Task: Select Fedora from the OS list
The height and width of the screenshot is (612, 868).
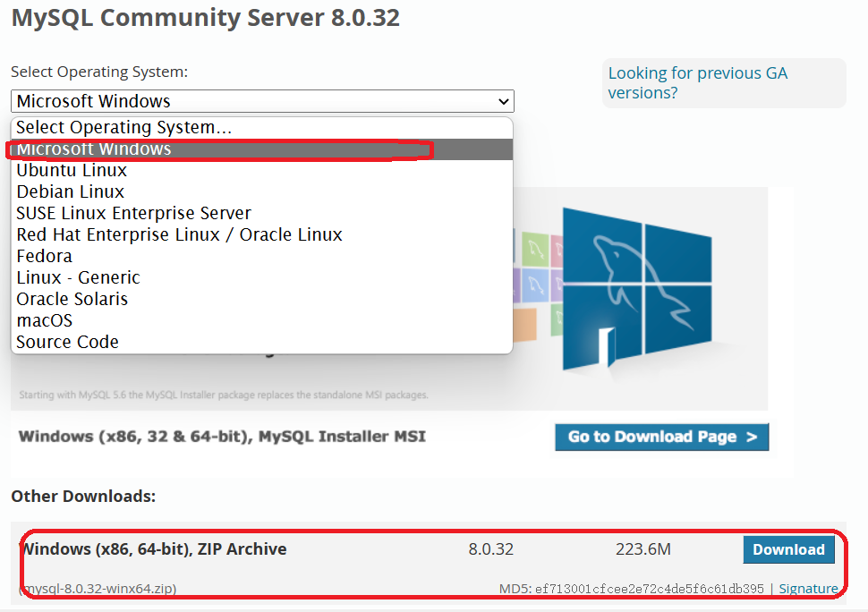Action: point(262,257)
